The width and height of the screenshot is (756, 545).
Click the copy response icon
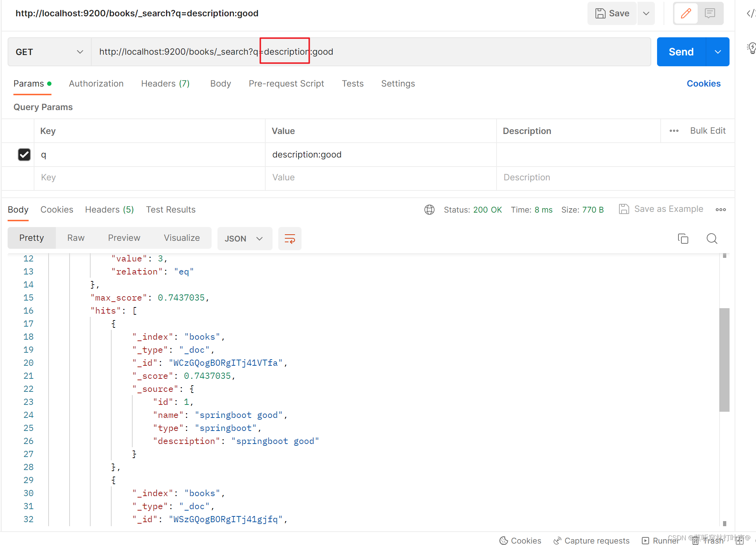pyautogui.click(x=683, y=239)
